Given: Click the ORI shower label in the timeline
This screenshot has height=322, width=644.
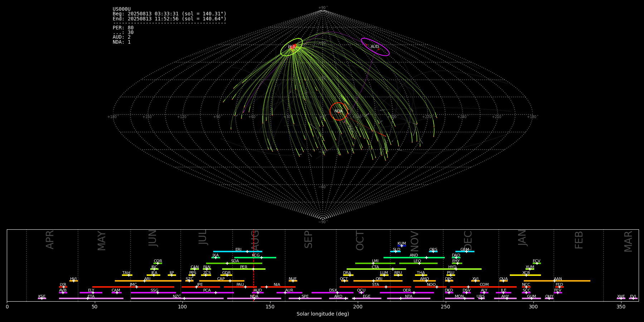Looking at the screenshot, I should 379,279.
